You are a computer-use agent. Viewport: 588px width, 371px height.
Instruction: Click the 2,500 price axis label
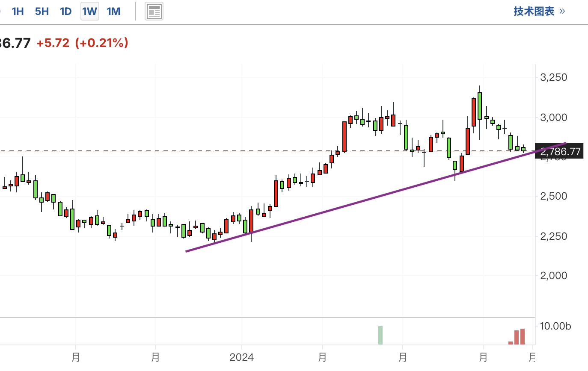pyautogui.click(x=553, y=196)
